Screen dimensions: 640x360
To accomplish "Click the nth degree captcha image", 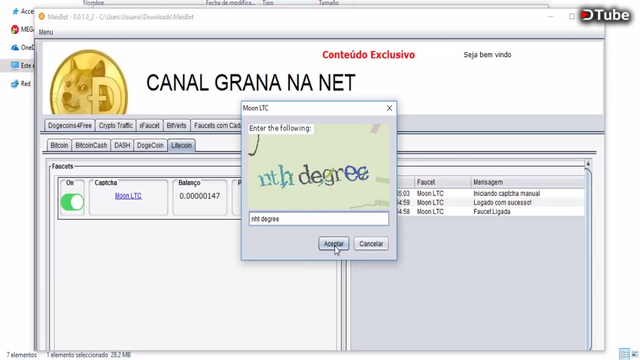I will pos(319,167).
